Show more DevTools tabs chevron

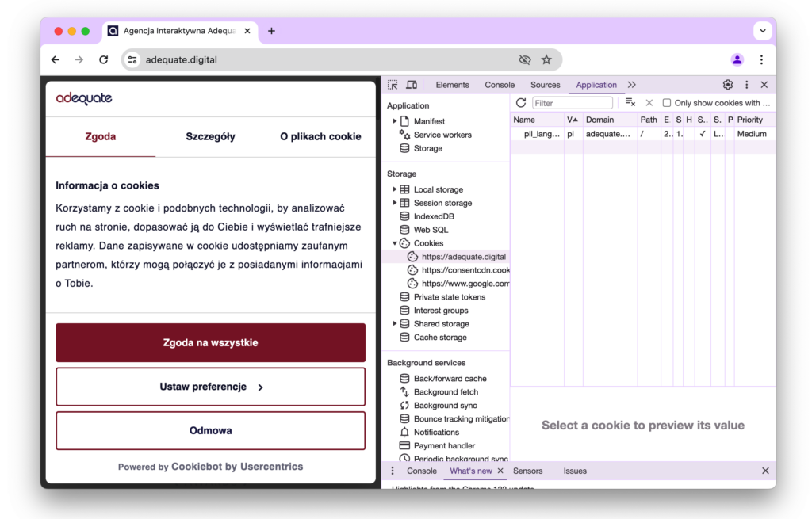pyautogui.click(x=632, y=85)
